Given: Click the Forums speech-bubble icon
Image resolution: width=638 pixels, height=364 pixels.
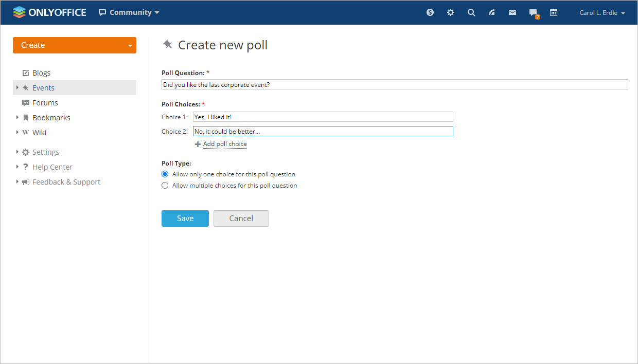Looking at the screenshot, I should point(26,102).
